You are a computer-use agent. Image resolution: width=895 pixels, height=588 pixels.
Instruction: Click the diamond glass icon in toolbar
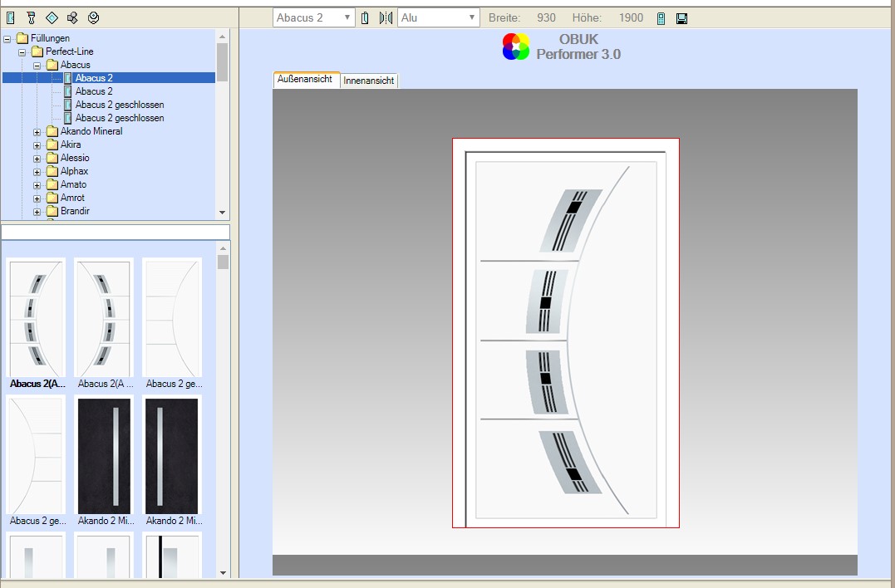(52, 17)
